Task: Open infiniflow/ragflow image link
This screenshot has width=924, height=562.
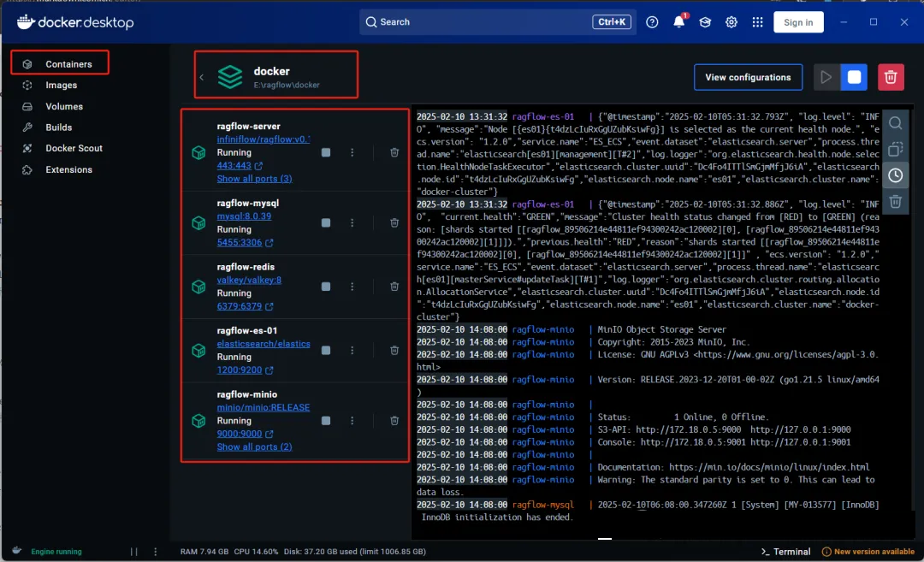Action: 263,139
